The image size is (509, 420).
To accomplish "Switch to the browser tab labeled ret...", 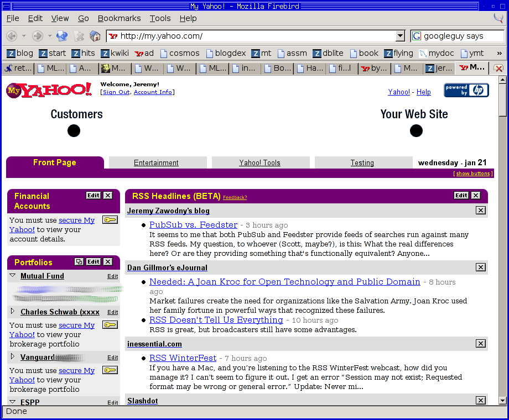I will click(18, 68).
